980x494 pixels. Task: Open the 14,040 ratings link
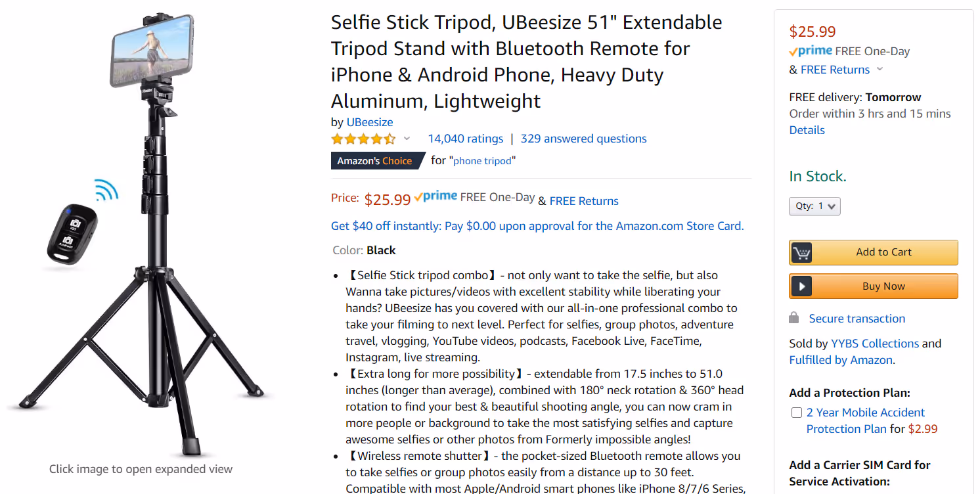coord(466,139)
